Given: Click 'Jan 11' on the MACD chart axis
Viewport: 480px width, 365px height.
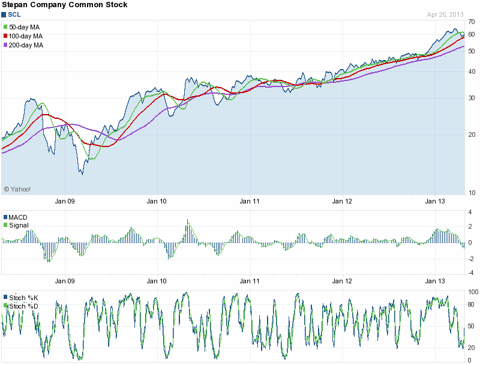Looking at the screenshot, I should (250, 281).
